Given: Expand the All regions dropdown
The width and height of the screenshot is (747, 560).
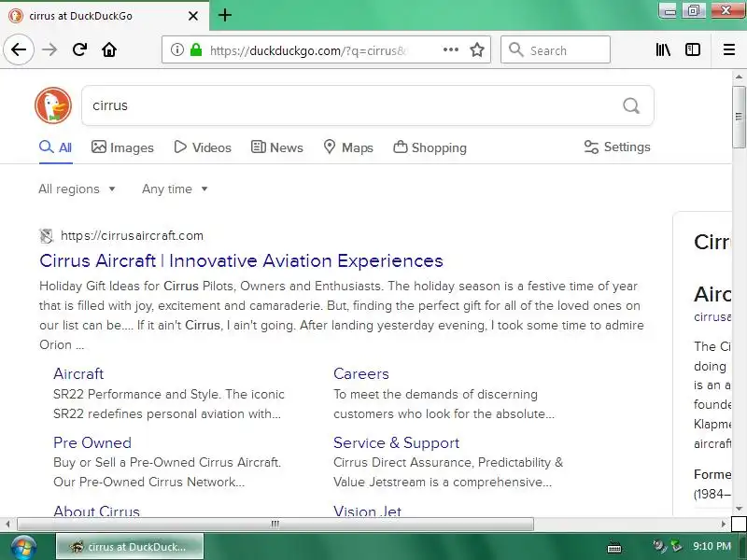Looking at the screenshot, I should pos(77,189).
